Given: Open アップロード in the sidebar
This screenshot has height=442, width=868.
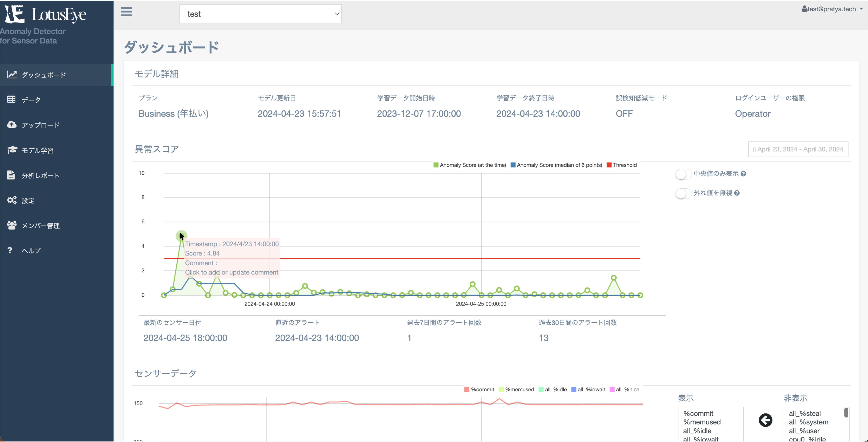Looking at the screenshot, I should point(57,125).
